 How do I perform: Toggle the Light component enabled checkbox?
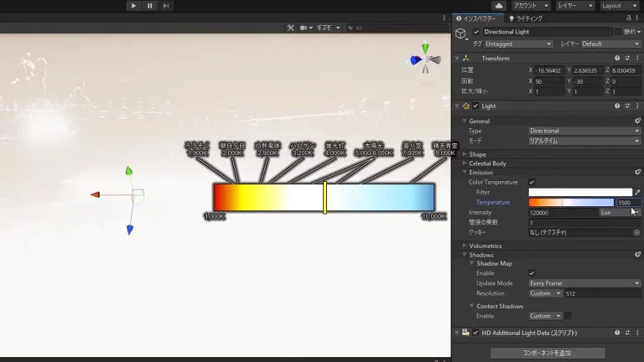tap(475, 106)
